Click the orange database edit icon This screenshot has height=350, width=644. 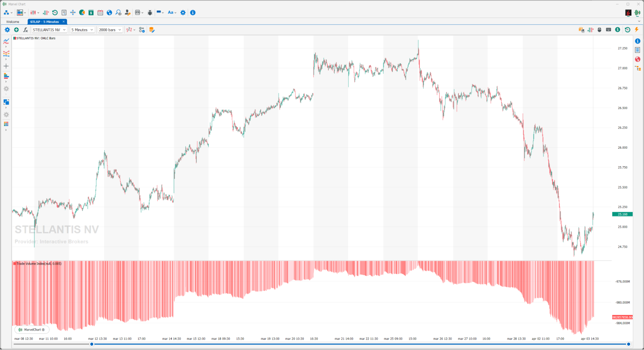[152, 30]
